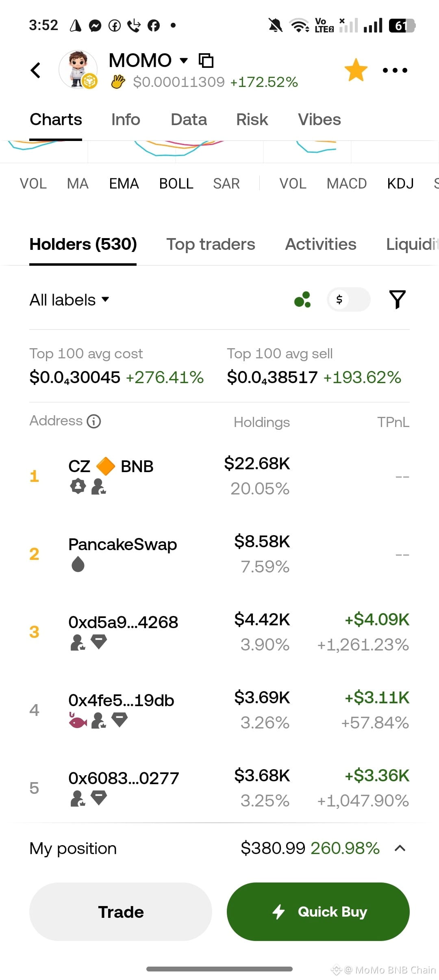This screenshot has height=980, width=439.
Task: Tap the MOMO token avatar image
Action: [78, 69]
